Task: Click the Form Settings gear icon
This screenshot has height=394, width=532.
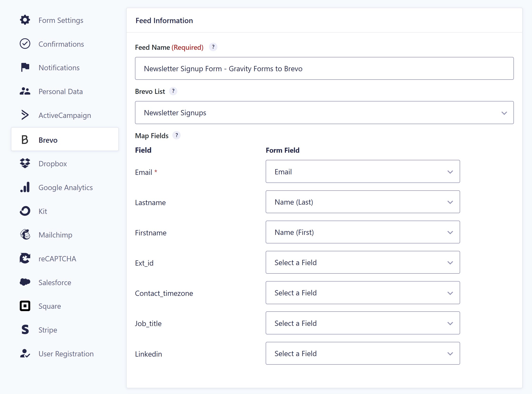Action: (x=25, y=20)
